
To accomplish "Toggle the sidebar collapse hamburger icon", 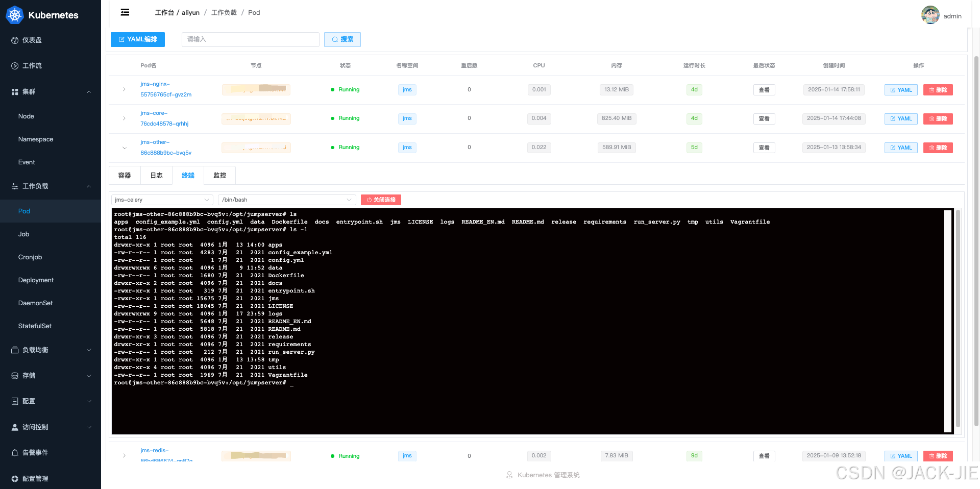I will coord(125,12).
